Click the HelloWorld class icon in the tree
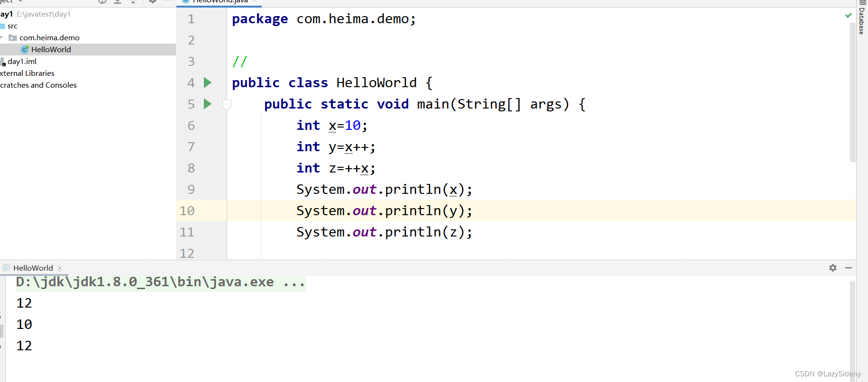868x382 pixels. coord(25,49)
